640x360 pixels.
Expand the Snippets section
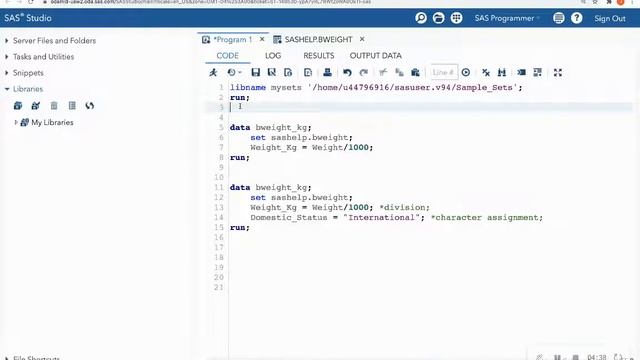click(7, 73)
